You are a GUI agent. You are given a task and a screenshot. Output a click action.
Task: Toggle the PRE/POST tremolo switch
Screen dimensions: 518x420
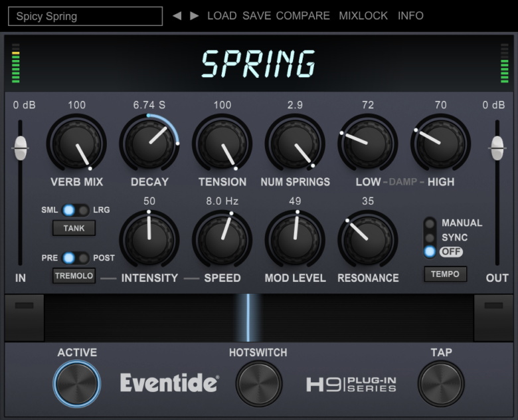tap(76, 258)
